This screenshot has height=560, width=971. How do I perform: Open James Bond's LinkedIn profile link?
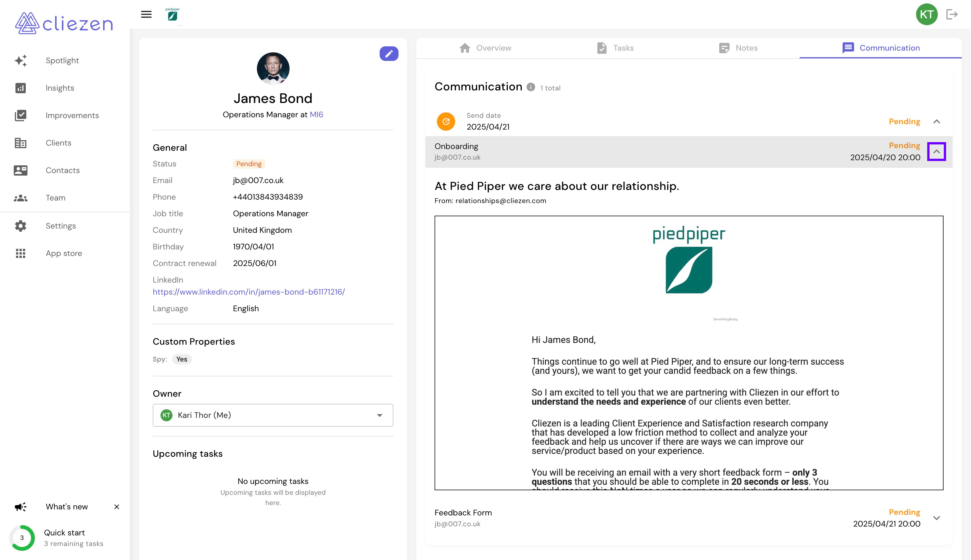(249, 292)
